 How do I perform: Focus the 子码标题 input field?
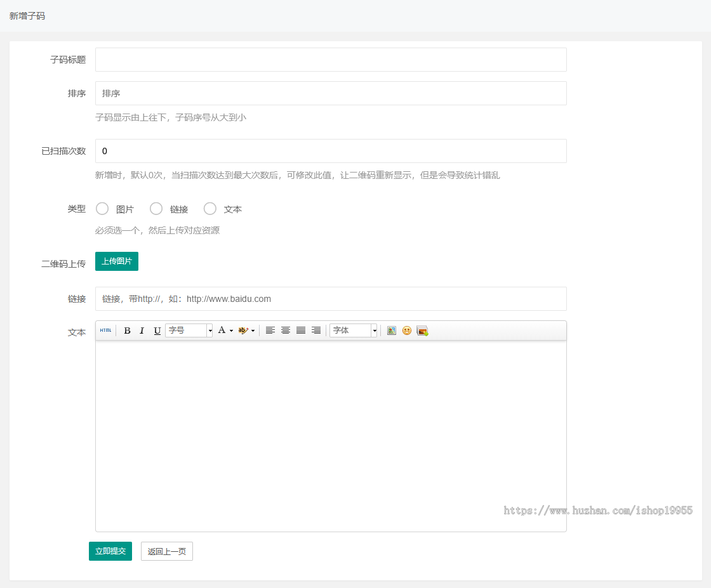point(331,60)
